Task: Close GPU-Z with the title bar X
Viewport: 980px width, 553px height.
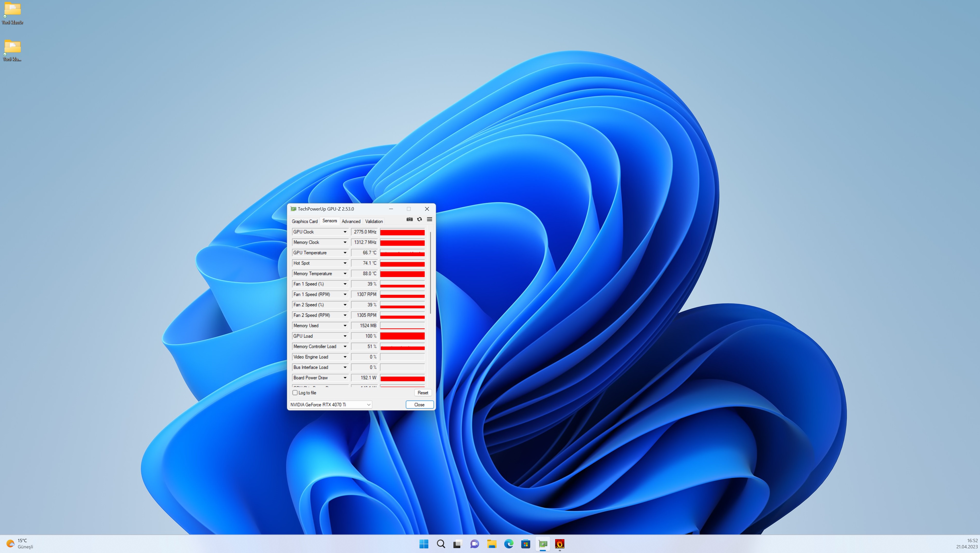Action: [x=427, y=209]
